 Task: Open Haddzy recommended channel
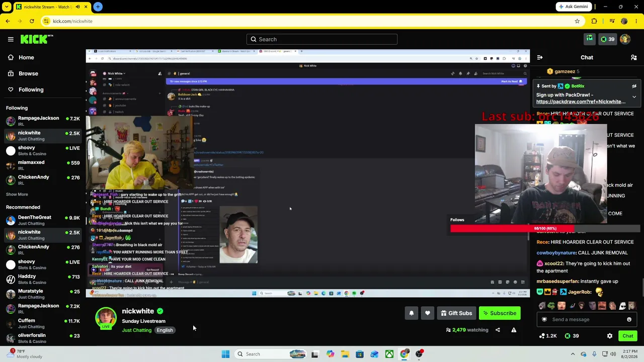(x=43, y=279)
